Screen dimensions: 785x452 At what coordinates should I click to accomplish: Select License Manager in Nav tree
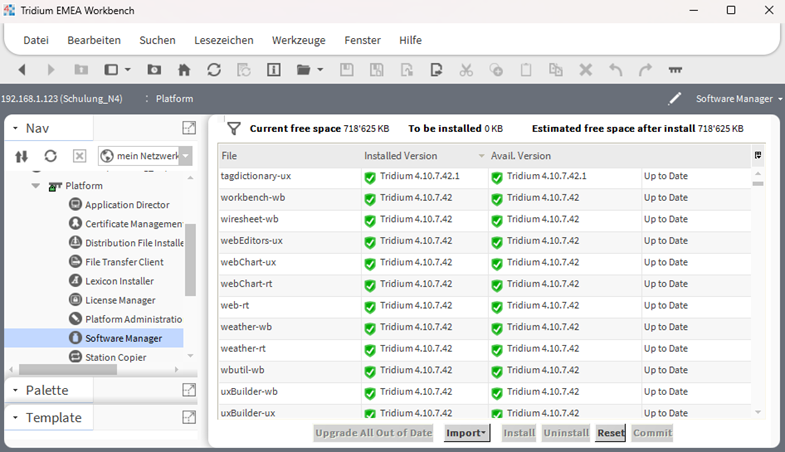[120, 300]
